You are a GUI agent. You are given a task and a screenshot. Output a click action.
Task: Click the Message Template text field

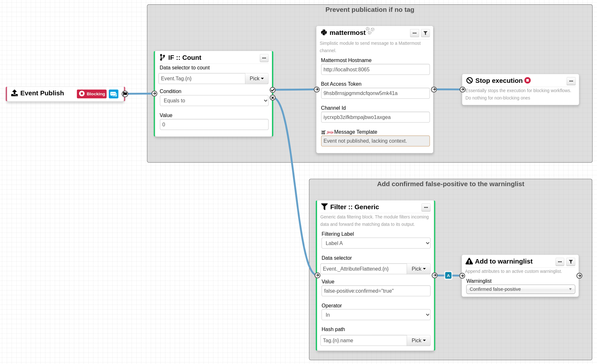375,141
